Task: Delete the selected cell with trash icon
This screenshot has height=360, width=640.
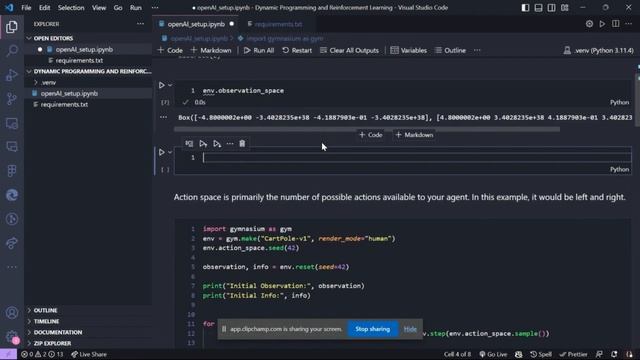Action: [242, 144]
